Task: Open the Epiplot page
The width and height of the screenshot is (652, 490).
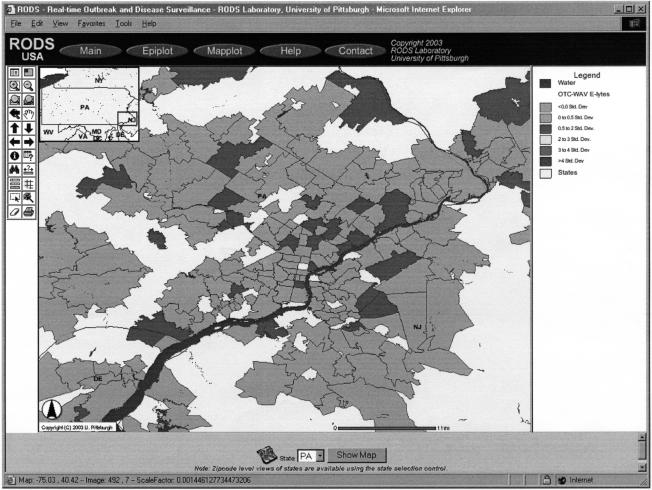Action: pyautogui.click(x=157, y=51)
